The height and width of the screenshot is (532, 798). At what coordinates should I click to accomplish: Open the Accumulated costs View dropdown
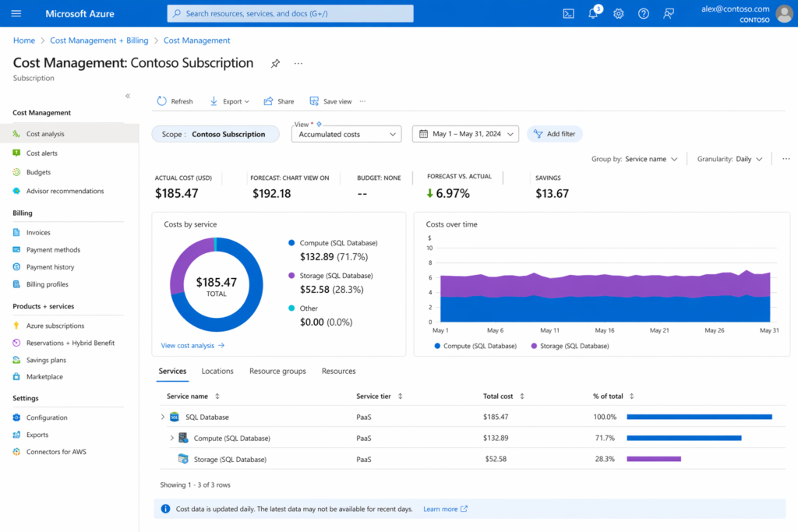click(x=346, y=133)
